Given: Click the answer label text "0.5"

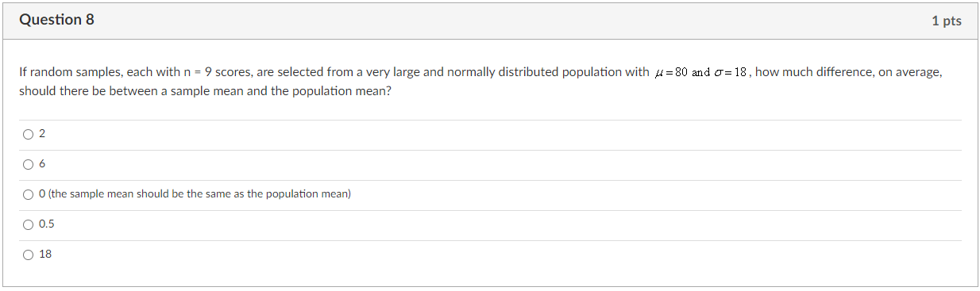Looking at the screenshot, I should click(x=47, y=224).
